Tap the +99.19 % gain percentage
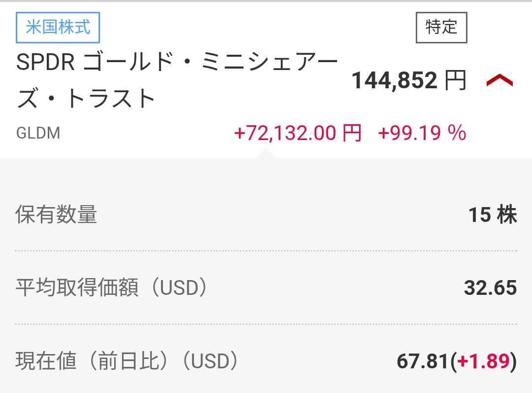The height and width of the screenshot is (393, 532). coord(422,133)
